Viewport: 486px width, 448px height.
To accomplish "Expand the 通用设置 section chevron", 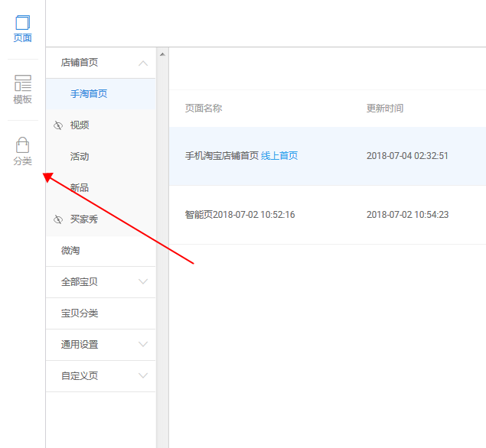I will (x=143, y=345).
